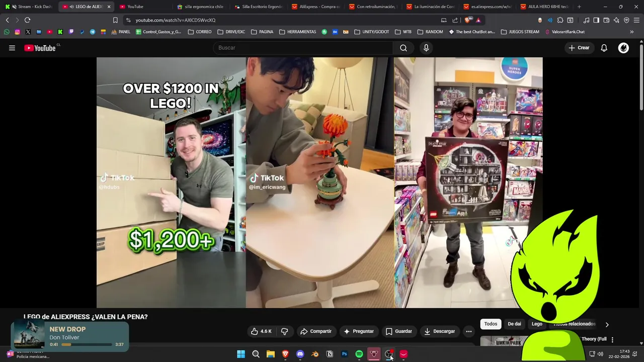644x362 pixels.
Task: Show more filter chips with right arrow
Action: [x=607, y=324]
